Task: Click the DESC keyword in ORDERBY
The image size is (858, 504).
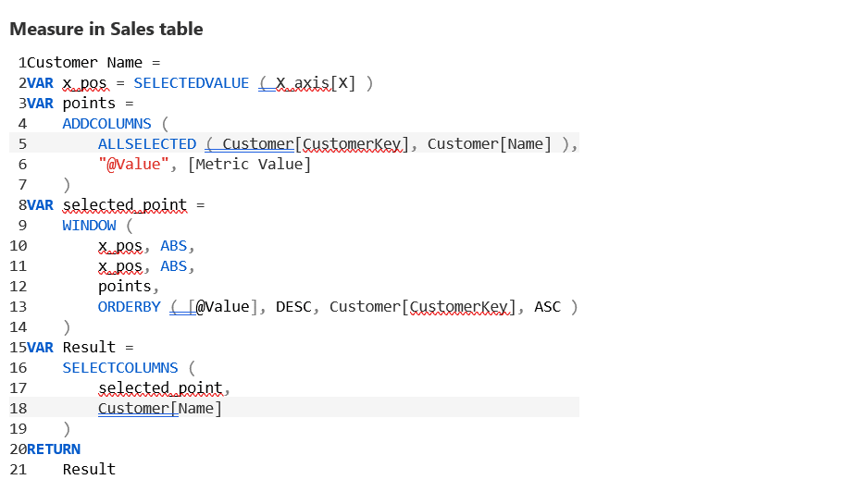Action: [293, 307]
